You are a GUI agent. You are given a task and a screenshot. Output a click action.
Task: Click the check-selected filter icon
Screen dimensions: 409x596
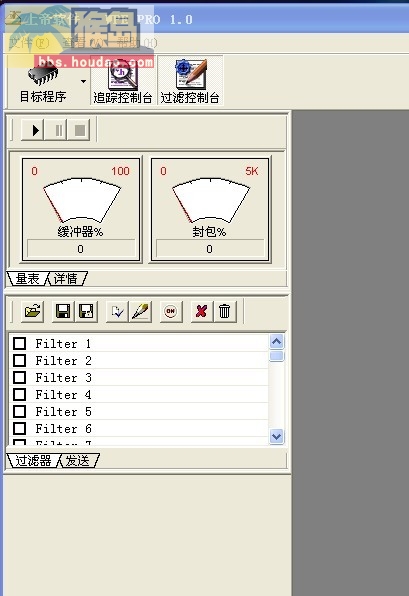(x=117, y=312)
